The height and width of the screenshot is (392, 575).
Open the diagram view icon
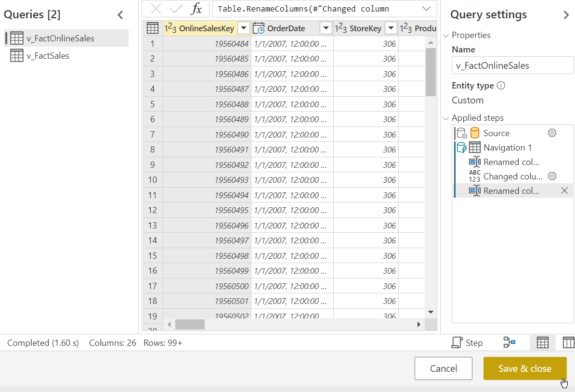click(510, 342)
